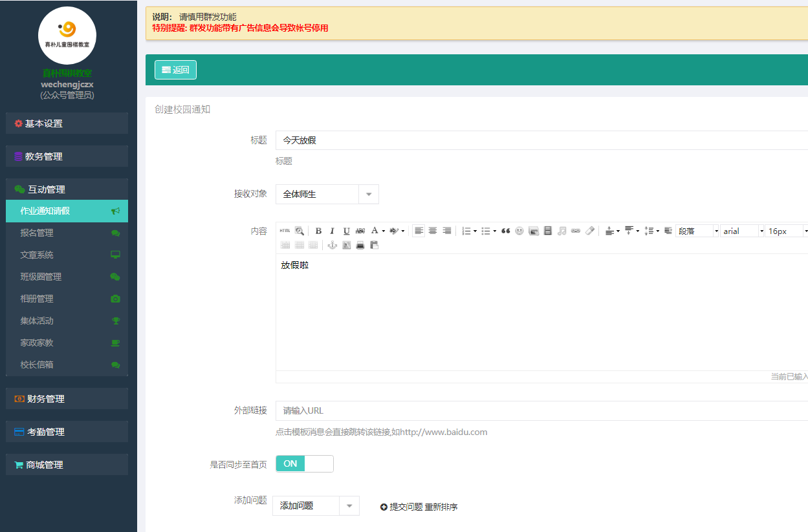This screenshot has height=532, width=808.
Task: Insert an unordered bullet list
Action: coord(486,231)
